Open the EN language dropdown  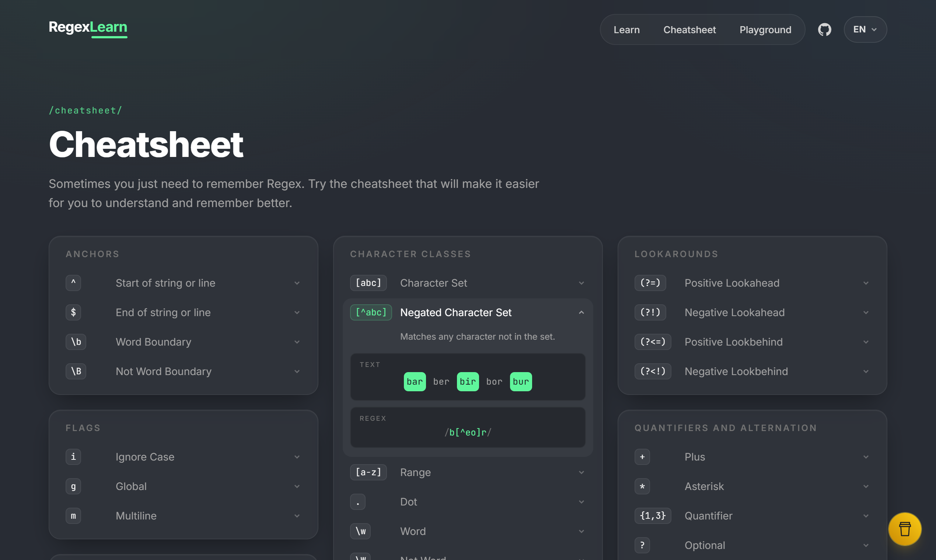coord(865,29)
